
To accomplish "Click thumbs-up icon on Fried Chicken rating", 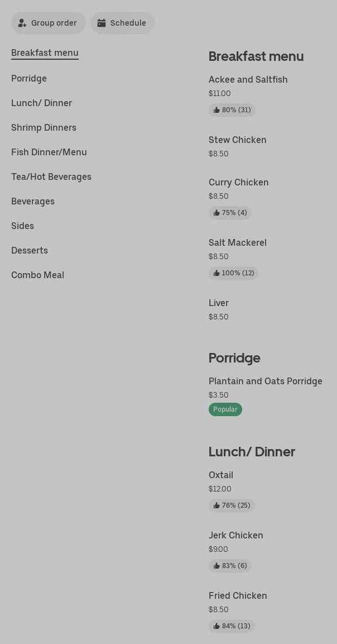I will click(216, 626).
